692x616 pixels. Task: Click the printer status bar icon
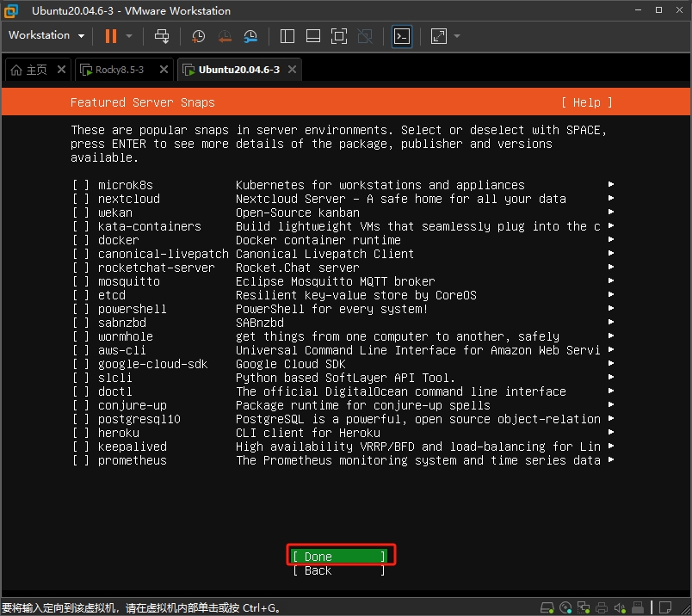[x=602, y=607]
